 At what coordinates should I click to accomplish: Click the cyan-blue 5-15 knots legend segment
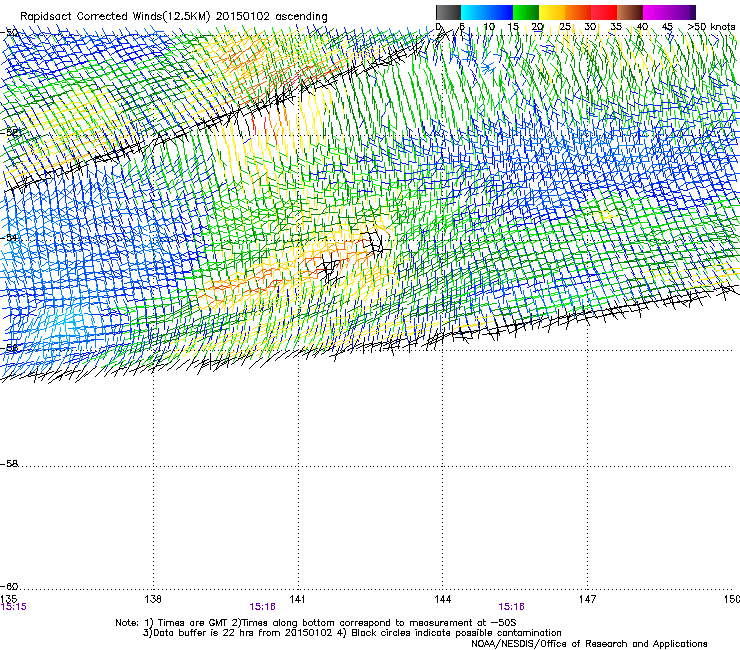[x=487, y=12]
